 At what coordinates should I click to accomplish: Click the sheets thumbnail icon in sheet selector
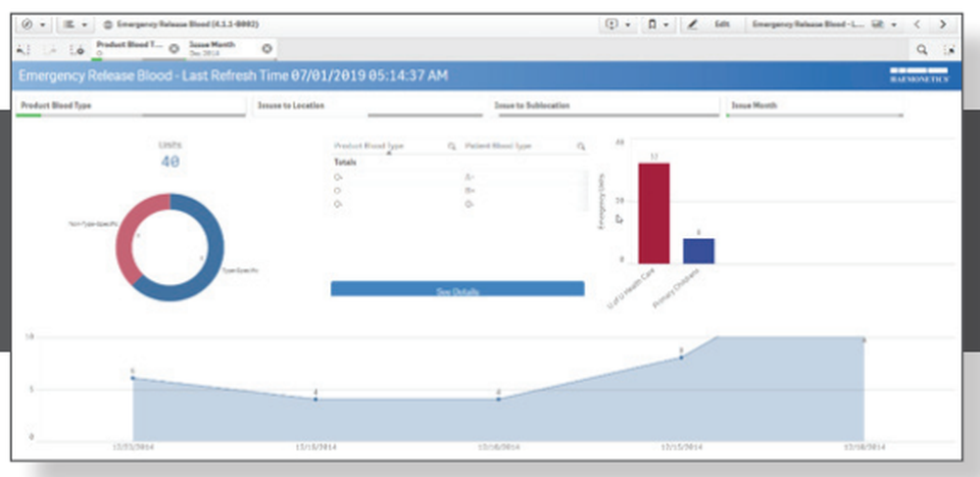click(x=879, y=24)
